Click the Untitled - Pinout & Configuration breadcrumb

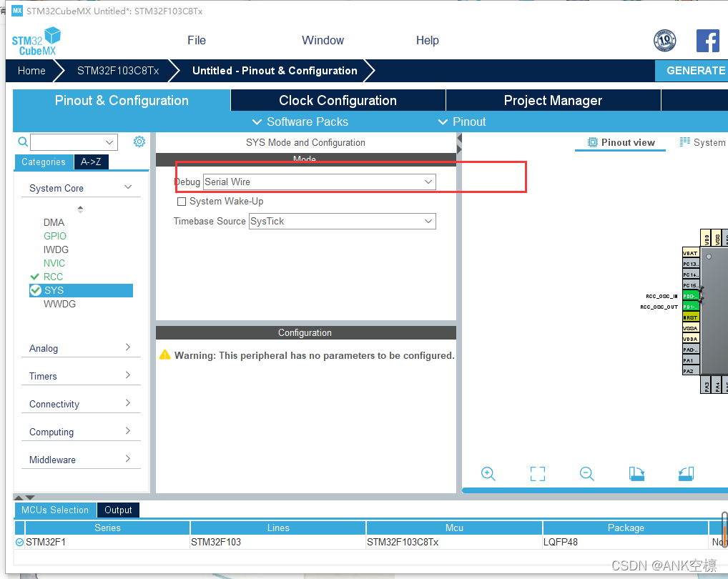tap(275, 71)
